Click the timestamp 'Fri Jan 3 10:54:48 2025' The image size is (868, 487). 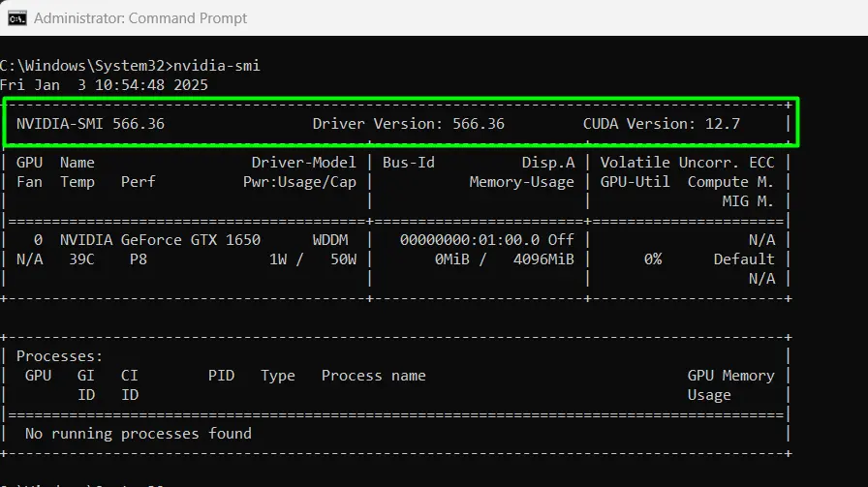(104, 85)
